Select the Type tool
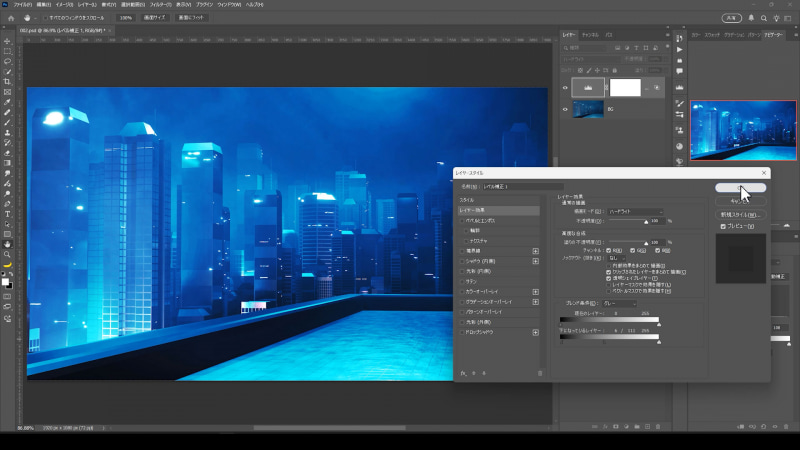This screenshot has width=800, height=450. point(7,213)
